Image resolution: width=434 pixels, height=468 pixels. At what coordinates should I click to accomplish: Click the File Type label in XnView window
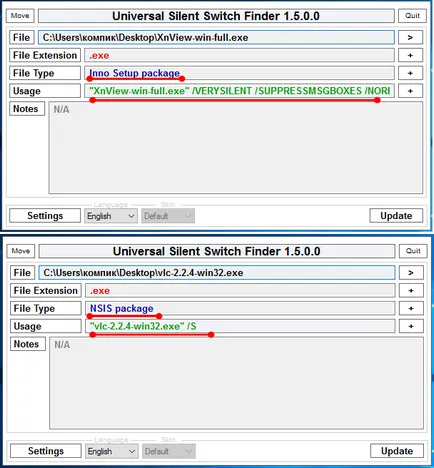coord(45,73)
